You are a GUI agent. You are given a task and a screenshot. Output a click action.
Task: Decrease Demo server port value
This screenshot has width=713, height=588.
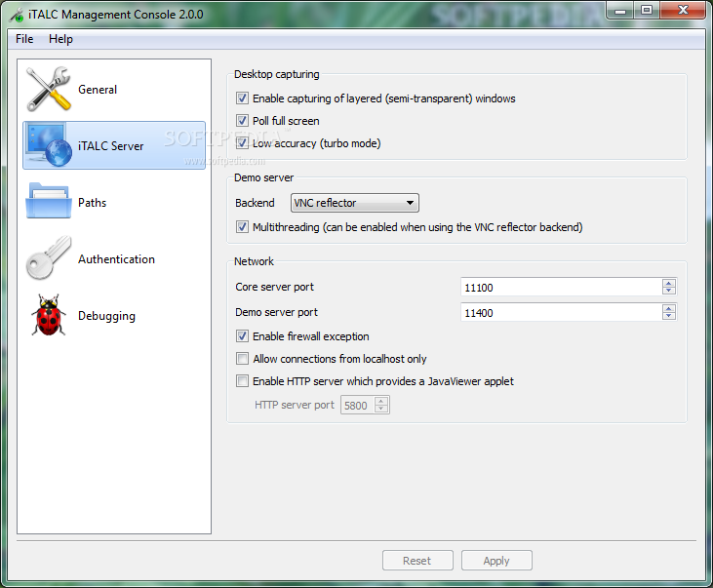(668, 316)
